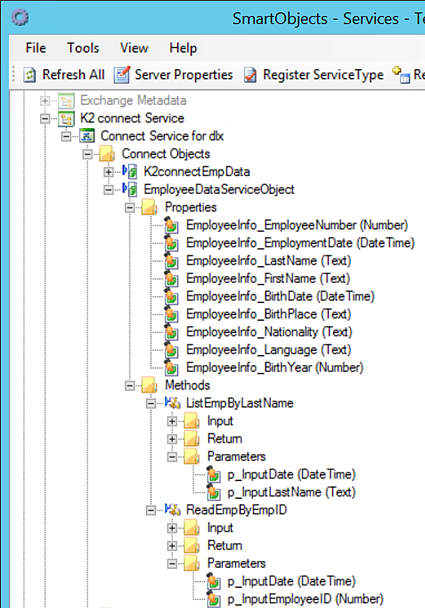
Task: Click the Methods folder icon
Action: click(149, 385)
